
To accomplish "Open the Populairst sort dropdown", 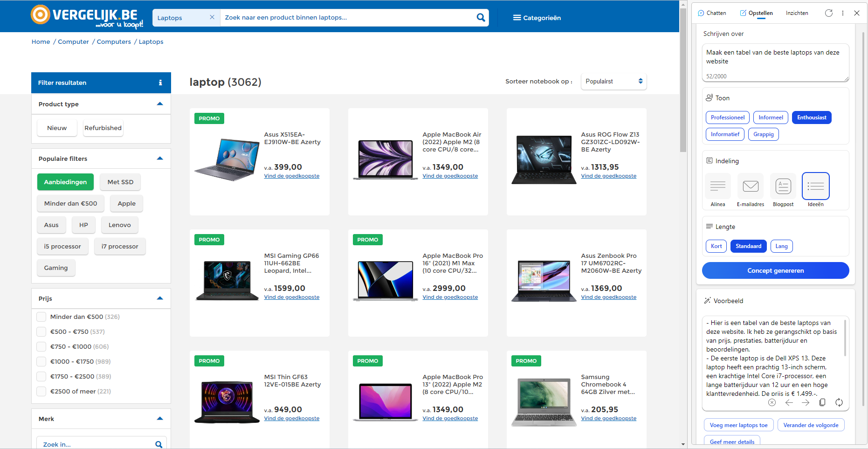I will 613,82.
